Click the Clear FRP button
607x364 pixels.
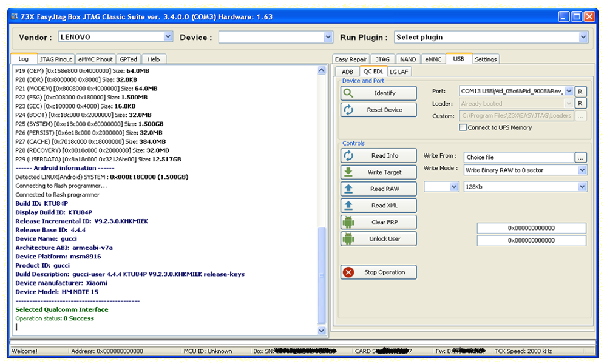click(x=379, y=222)
